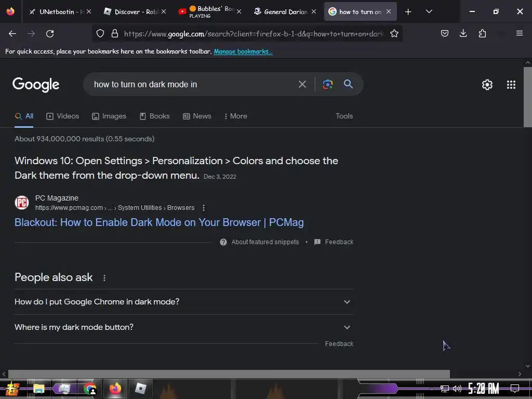The height and width of the screenshot is (399, 532).
Task: Click the Firefox address bar URL
Action: tap(254, 34)
